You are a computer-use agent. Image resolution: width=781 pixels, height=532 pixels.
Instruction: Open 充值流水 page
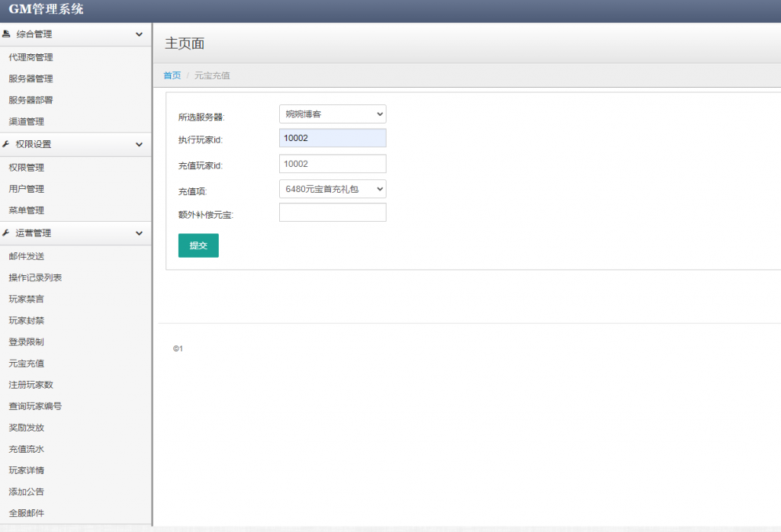coord(27,449)
